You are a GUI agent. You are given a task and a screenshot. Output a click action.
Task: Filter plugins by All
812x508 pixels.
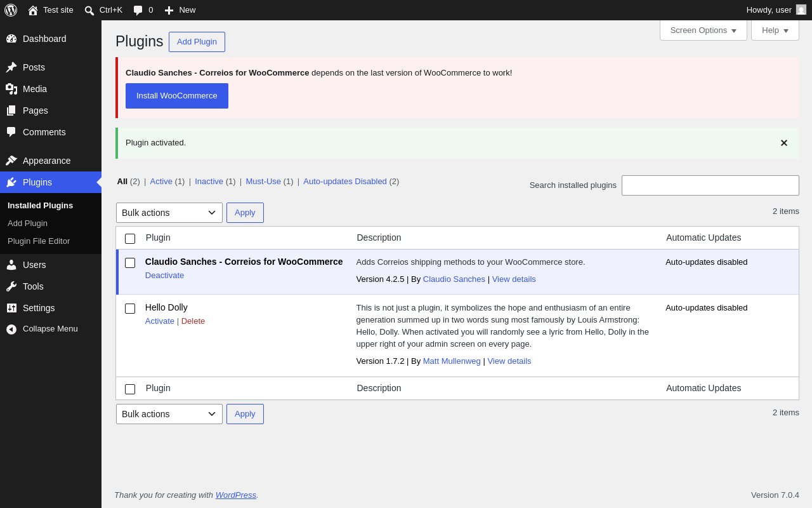pos(122,182)
